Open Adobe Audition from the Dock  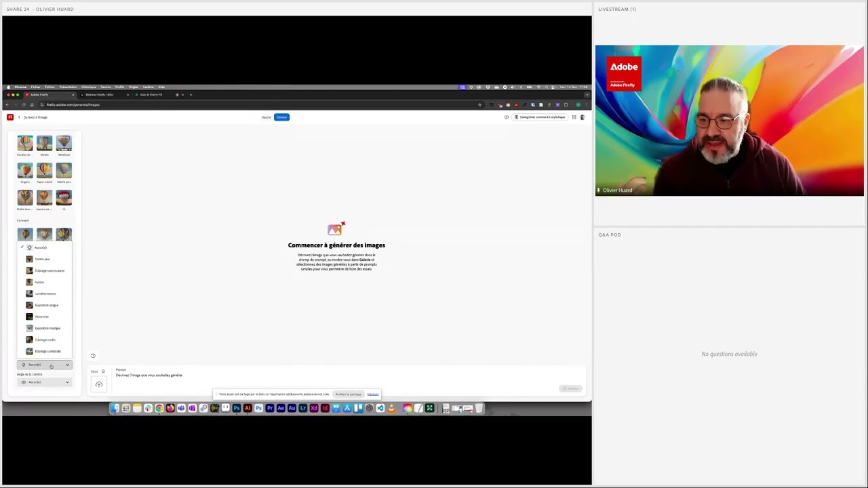point(292,408)
